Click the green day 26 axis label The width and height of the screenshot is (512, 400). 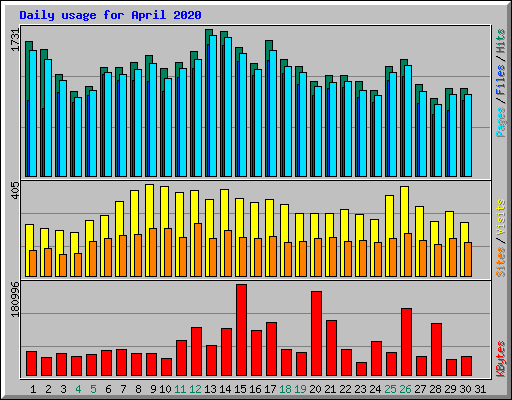405,389
